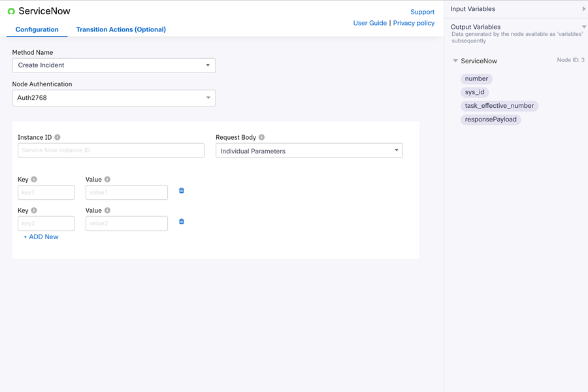This screenshot has height=392, width=588.
Task: Click info icon next to Instance ID
Action: tap(57, 137)
